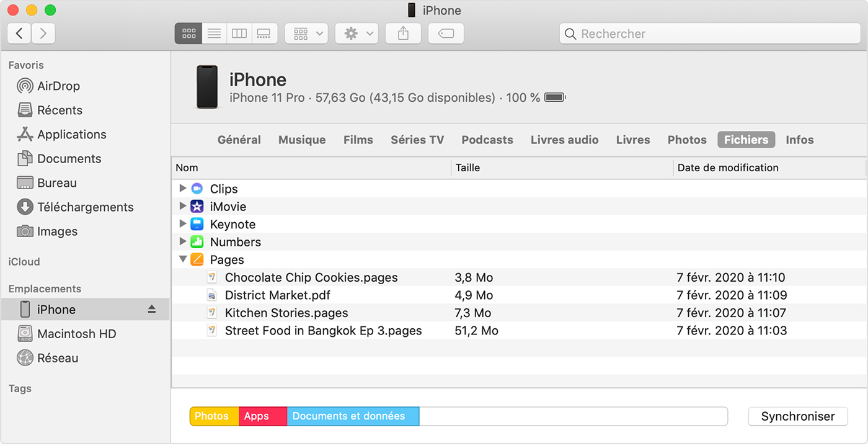Click the iPhone device image in header
The image size is (868, 448).
[207, 87]
